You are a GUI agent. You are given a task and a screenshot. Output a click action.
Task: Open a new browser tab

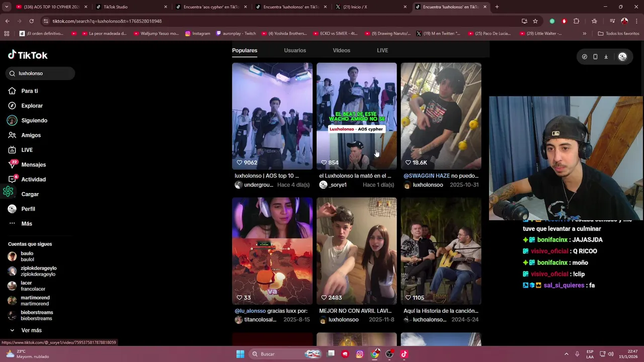pos(497,7)
